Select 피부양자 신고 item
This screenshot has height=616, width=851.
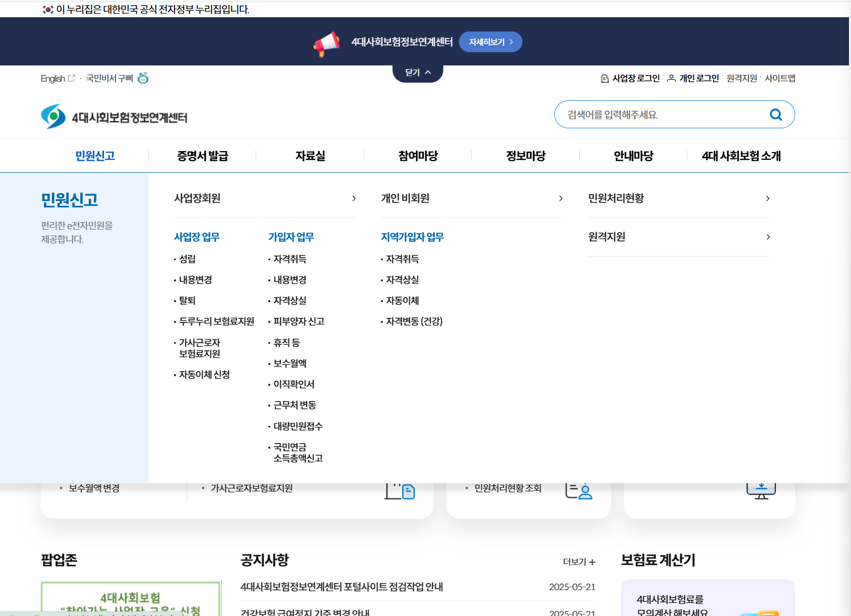[299, 321]
